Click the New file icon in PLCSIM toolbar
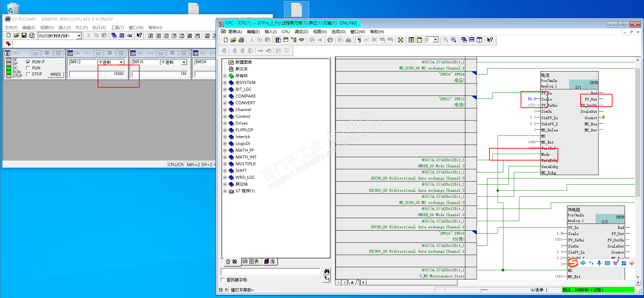Image resolution: width=644 pixels, height=298 pixels. click(8, 36)
